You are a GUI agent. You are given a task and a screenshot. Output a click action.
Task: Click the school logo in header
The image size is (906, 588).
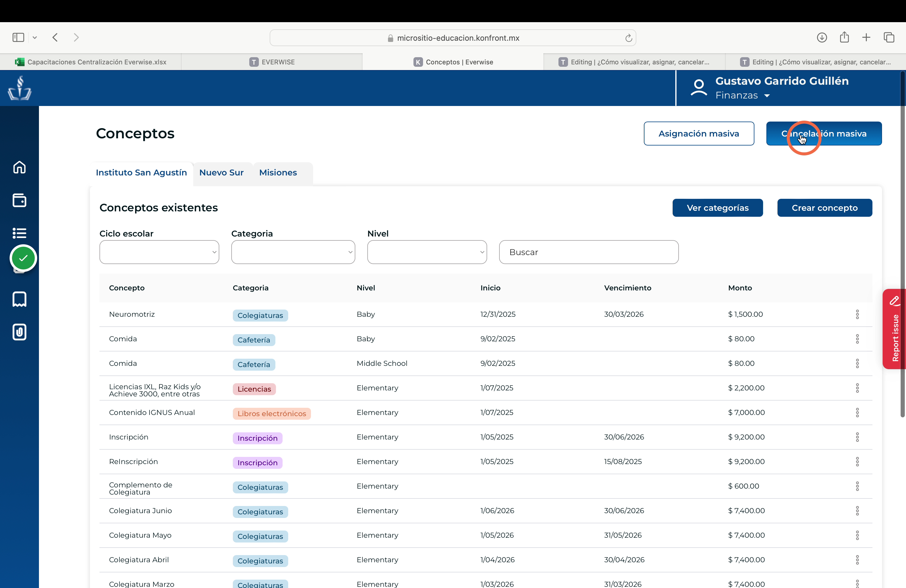point(19,88)
